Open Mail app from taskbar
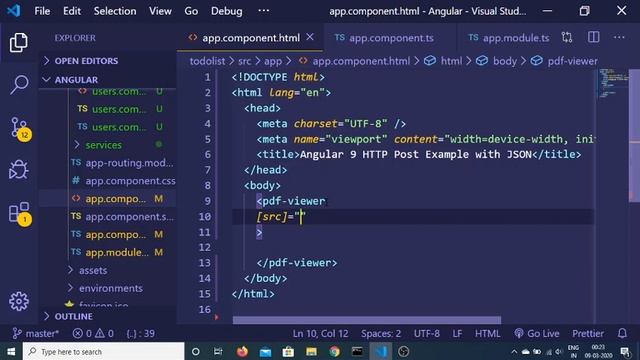The image size is (640, 360). click(x=265, y=351)
